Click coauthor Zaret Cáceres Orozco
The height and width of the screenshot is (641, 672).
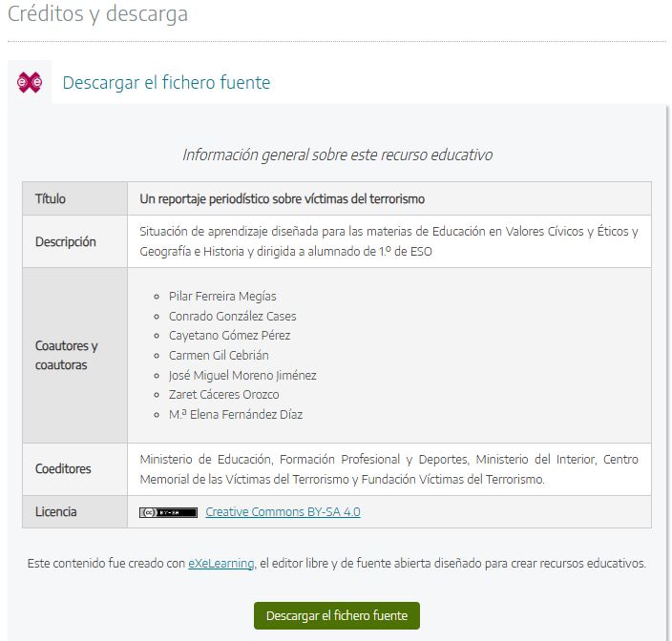tap(223, 394)
